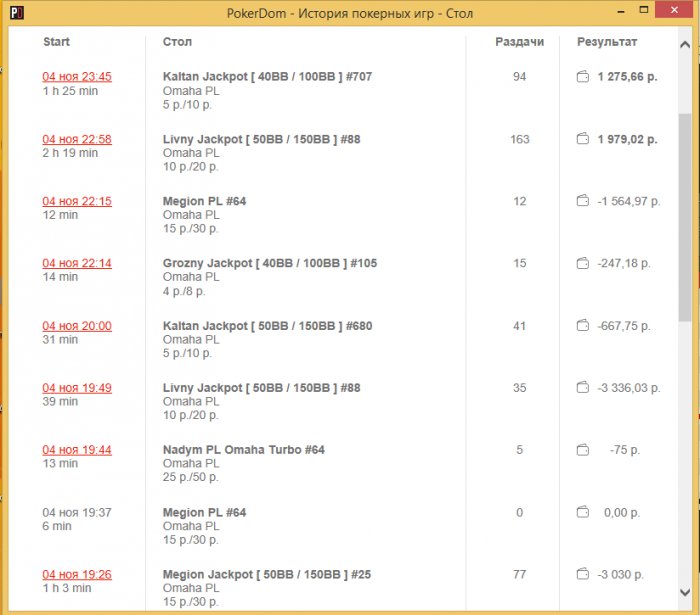Click the PokerDom logo in title bar
The height and width of the screenshot is (615, 700).
[x=17, y=12]
